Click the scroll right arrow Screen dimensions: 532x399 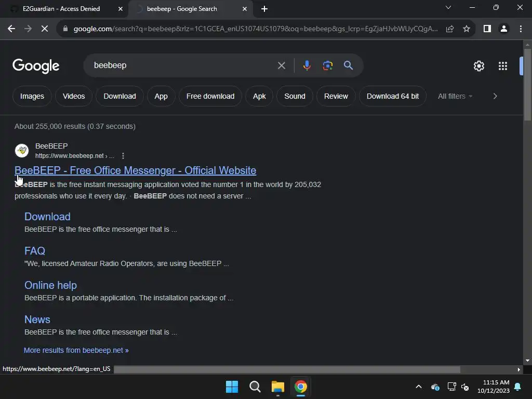tap(519, 369)
